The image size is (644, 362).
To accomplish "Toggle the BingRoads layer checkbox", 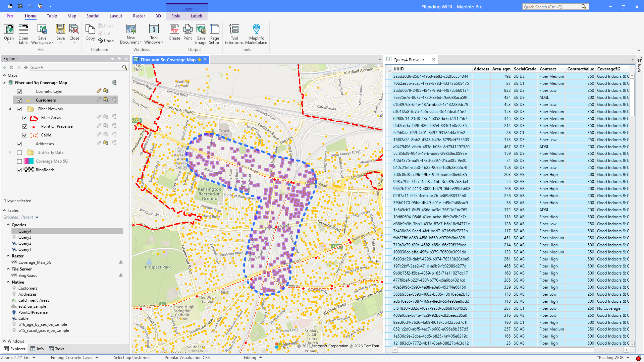I will pyautogui.click(x=19, y=170).
